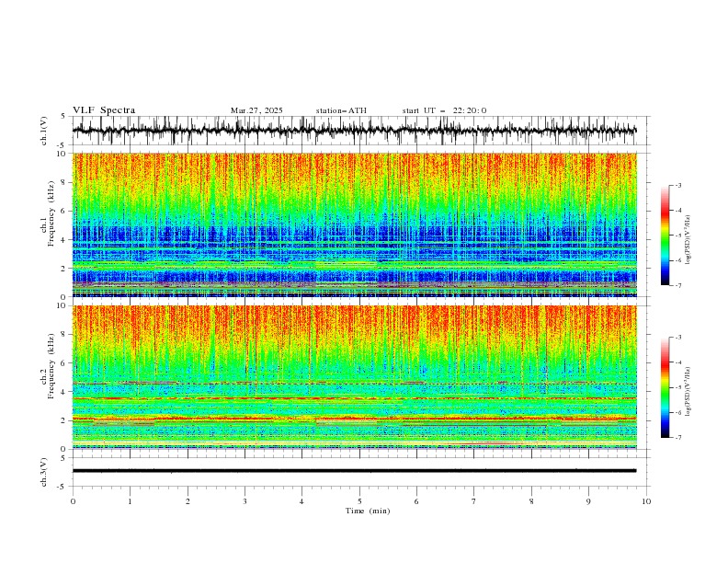728x563 pixels.
Task: Click the 'ch.1(V)' axis label
Action: (x=44, y=131)
